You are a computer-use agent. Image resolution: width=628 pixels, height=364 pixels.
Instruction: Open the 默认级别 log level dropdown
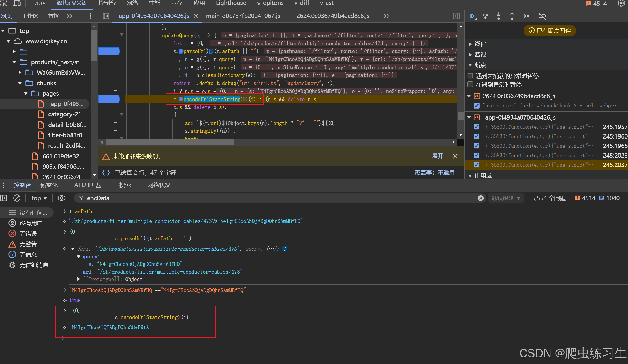(505, 198)
